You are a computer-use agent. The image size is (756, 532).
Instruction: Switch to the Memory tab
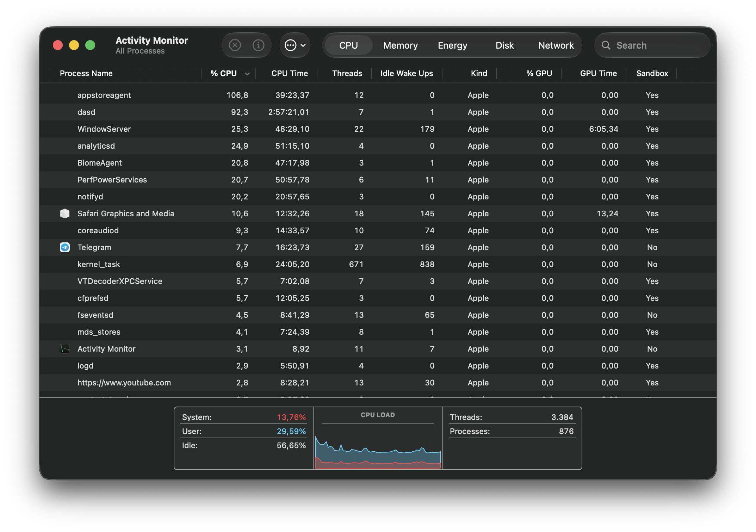coord(401,45)
